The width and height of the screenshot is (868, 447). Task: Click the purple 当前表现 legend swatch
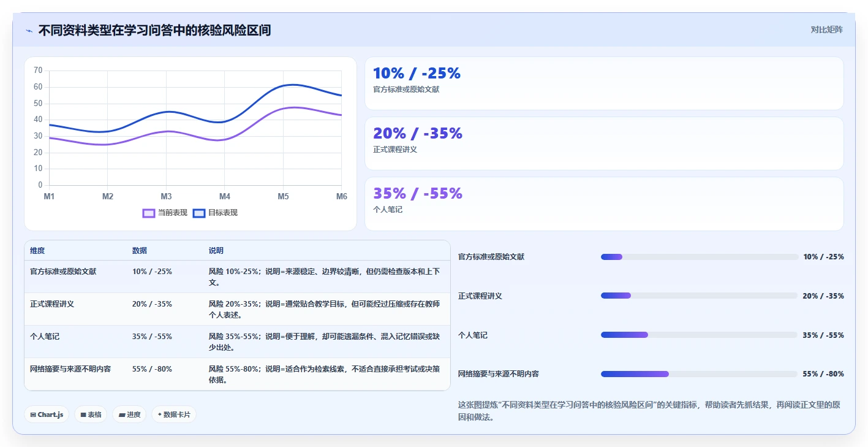coord(148,213)
